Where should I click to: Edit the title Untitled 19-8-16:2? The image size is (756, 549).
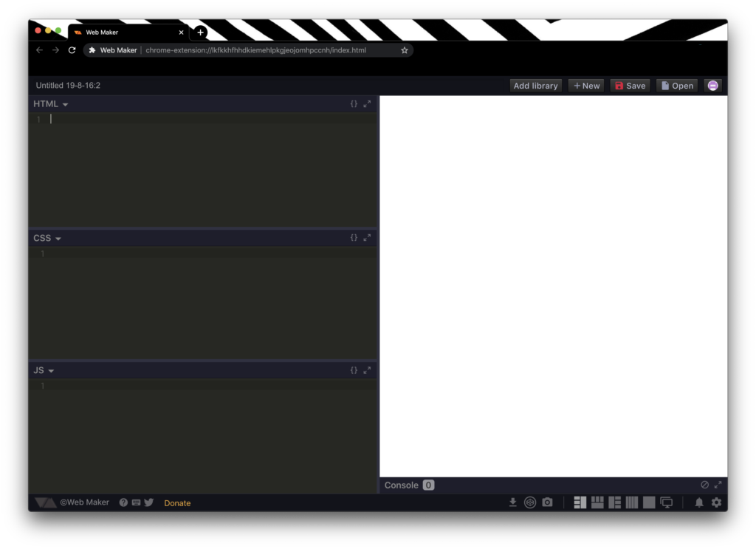pos(68,86)
